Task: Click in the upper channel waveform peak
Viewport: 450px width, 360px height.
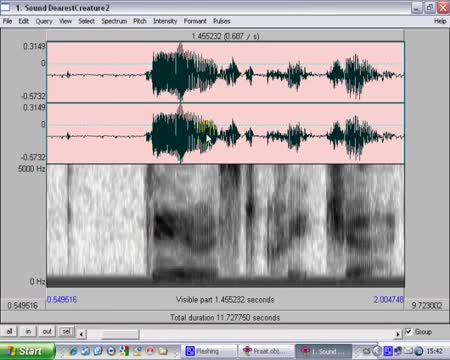Action: click(180, 72)
